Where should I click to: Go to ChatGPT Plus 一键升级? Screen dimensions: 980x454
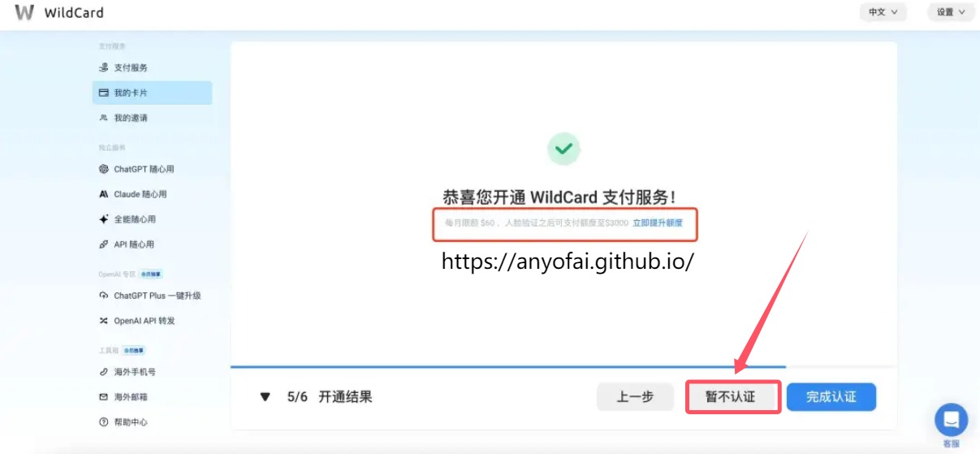point(150,296)
